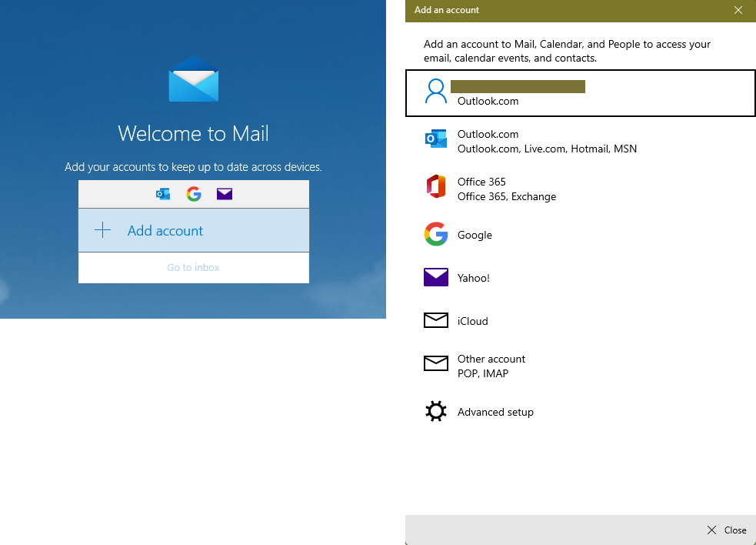Click Add account button
The image size is (756, 545).
(x=194, y=230)
